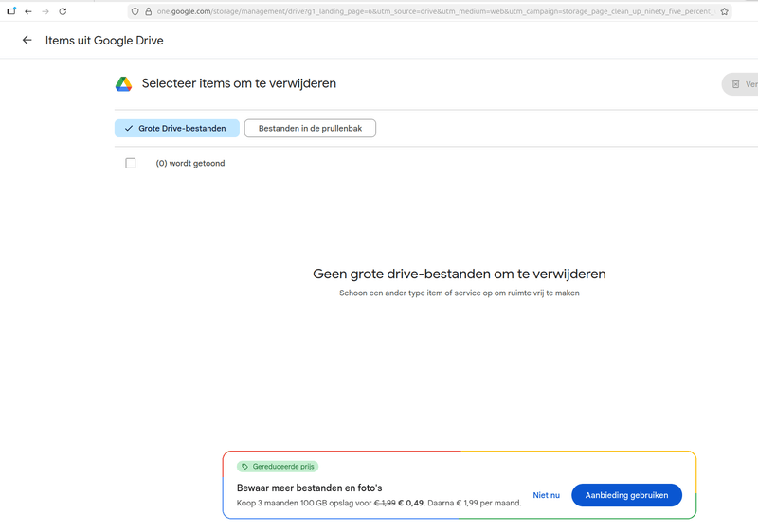Viewport: 758px width, 532px height.
Task: Click the back arrow beside Items uit Google Drive
Action: point(27,41)
